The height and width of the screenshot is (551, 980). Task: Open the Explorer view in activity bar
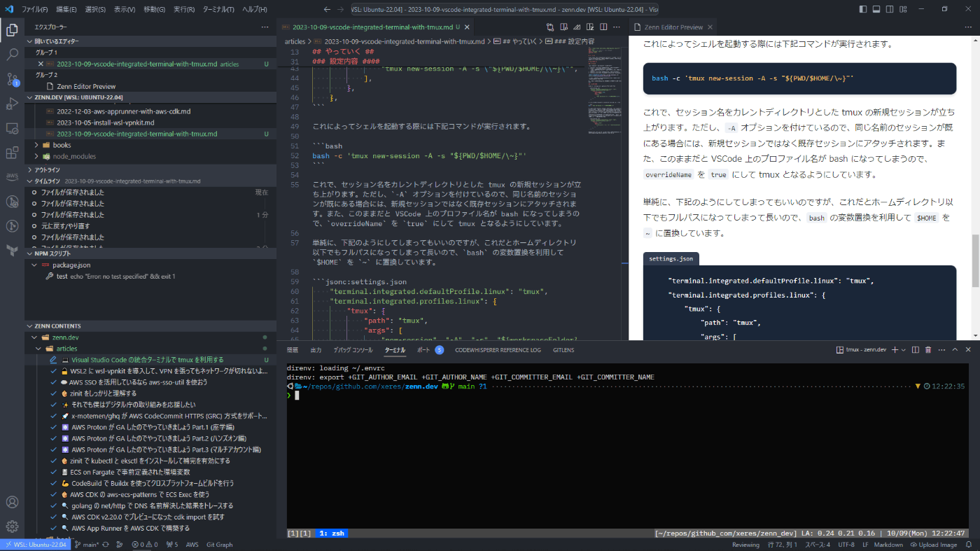12,30
